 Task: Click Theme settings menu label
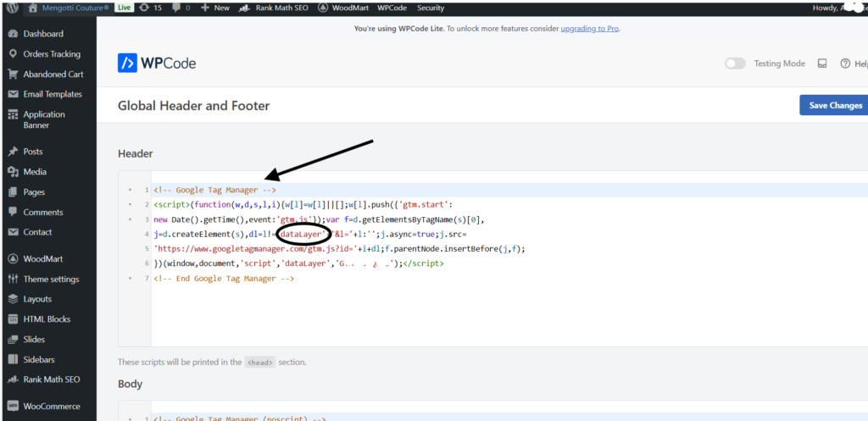(x=51, y=279)
